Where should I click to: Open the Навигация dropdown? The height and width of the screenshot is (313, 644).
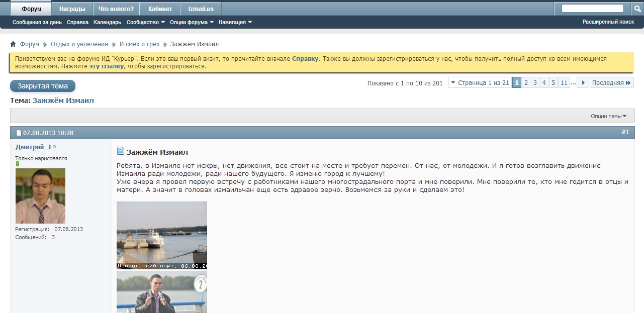(x=235, y=22)
